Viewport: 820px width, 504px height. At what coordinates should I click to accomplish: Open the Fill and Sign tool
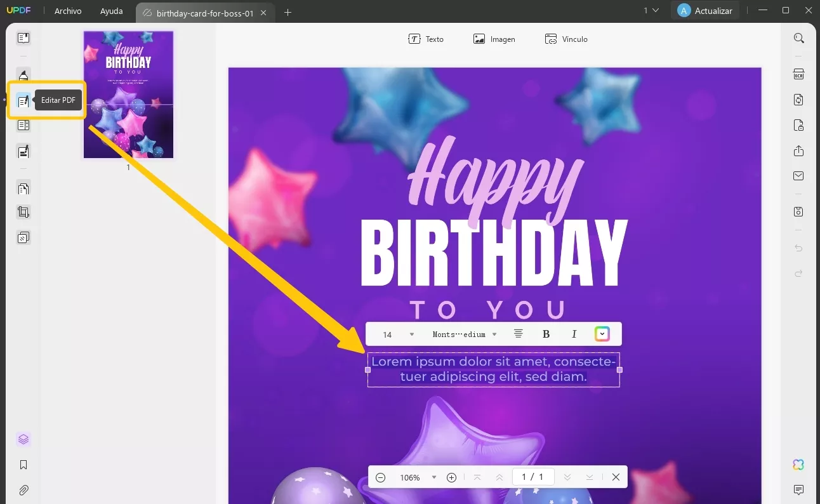(x=23, y=152)
